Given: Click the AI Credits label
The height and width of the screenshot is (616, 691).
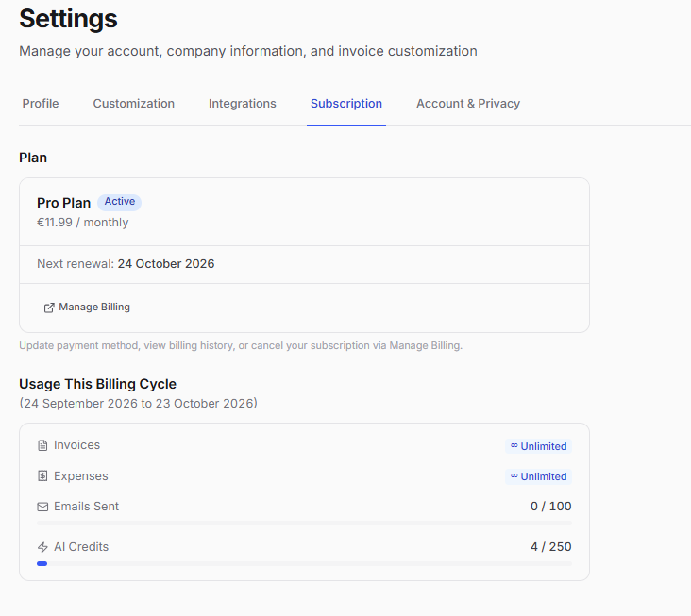Looking at the screenshot, I should 81,547.
